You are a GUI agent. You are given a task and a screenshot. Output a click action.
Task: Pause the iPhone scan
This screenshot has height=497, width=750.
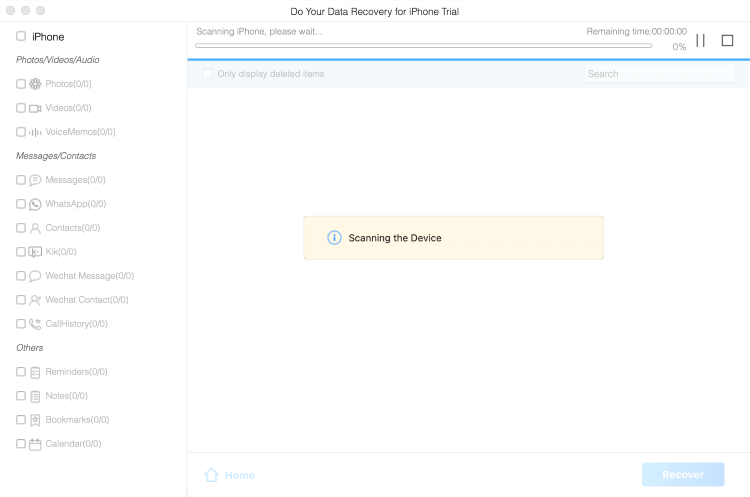pos(700,41)
